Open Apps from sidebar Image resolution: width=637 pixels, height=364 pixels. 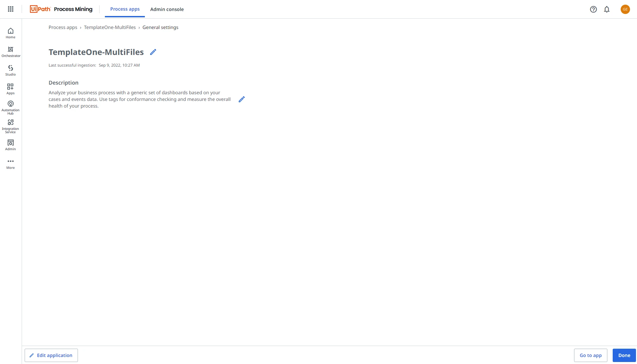click(x=11, y=89)
